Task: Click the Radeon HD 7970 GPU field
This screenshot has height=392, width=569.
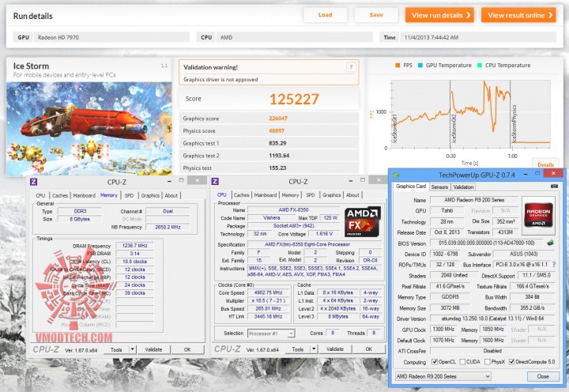Action: [x=111, y=37]
